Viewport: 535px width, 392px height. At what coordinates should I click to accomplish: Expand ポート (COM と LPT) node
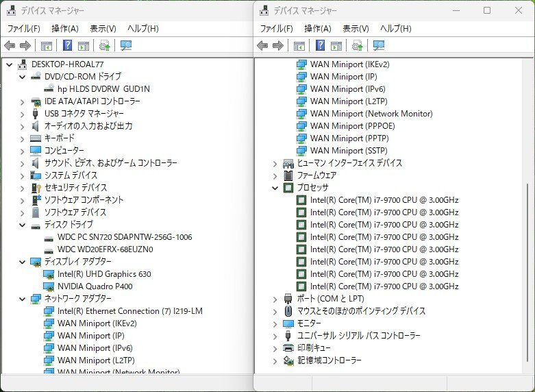click(275, 299)
